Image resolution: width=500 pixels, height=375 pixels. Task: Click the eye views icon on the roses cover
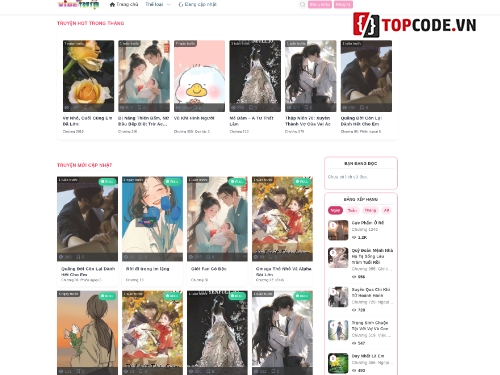(x=67, y=108)
